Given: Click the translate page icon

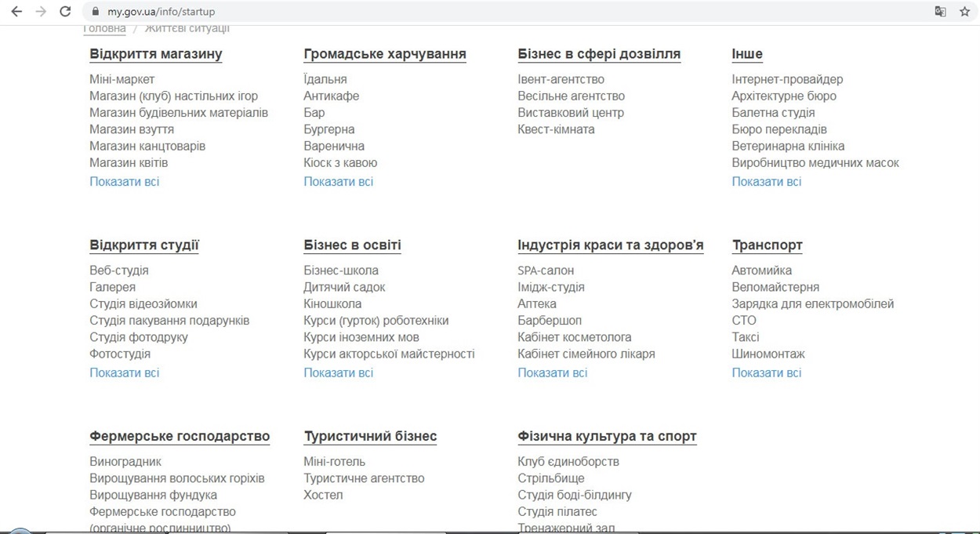Looking at the screenshot, I should point(940,12).
